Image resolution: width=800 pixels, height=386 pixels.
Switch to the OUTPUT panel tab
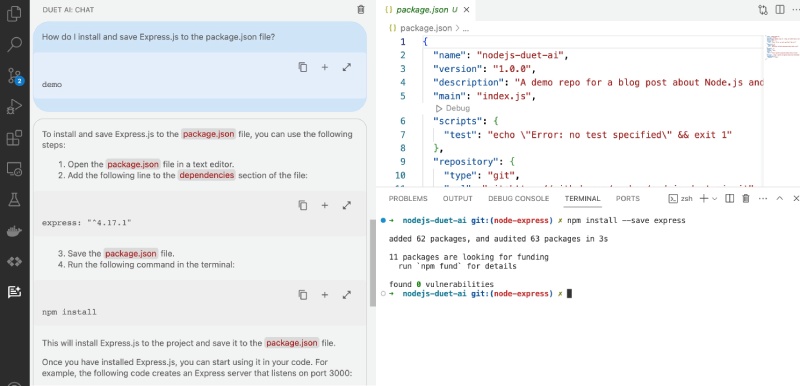458,198
